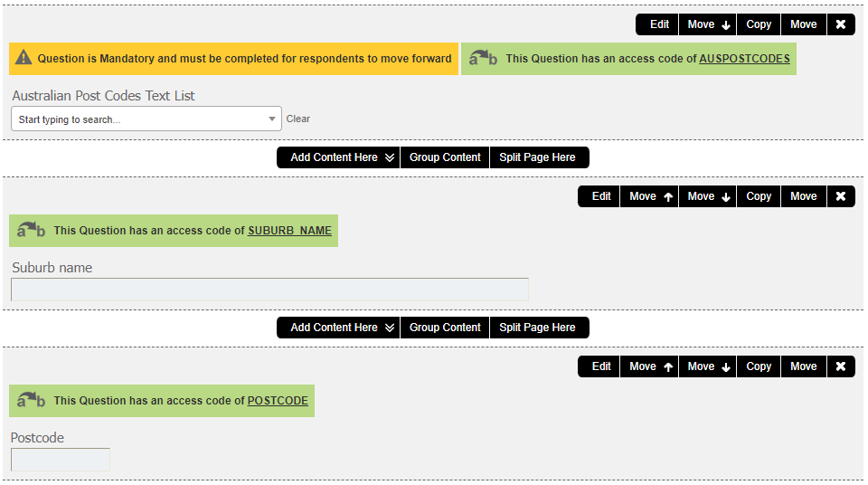Click the warning triangle icon in mandatory notice
This screenshot has height=485, width=868.
coord(24,57)
